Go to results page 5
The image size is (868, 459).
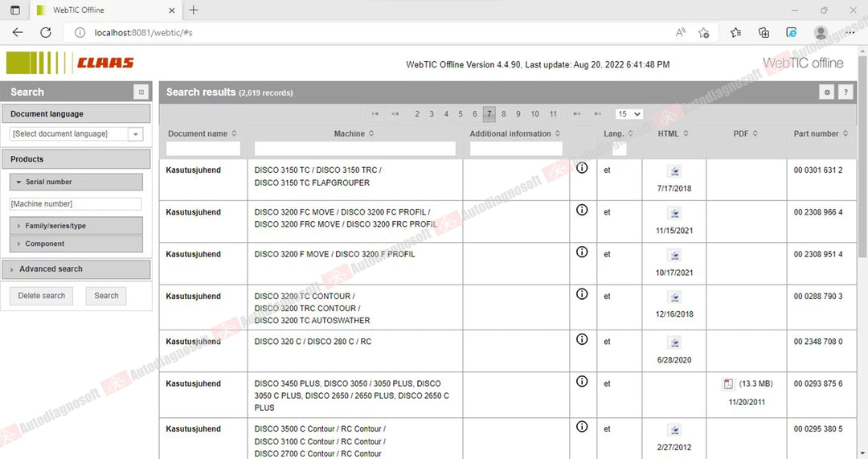[461, 114]
